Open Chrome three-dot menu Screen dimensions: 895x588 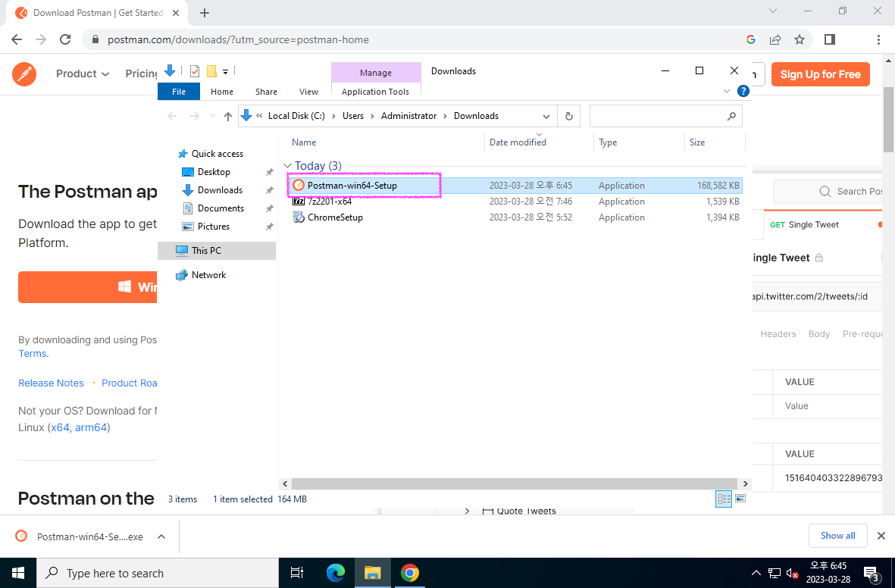click(x=878, y=39)
